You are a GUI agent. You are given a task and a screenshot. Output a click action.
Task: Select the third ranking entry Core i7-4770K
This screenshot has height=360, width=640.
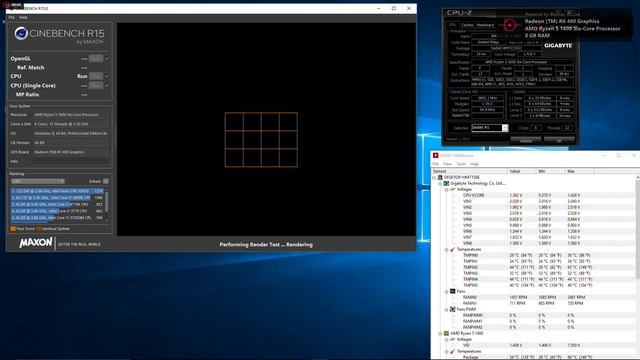point(57,204)
